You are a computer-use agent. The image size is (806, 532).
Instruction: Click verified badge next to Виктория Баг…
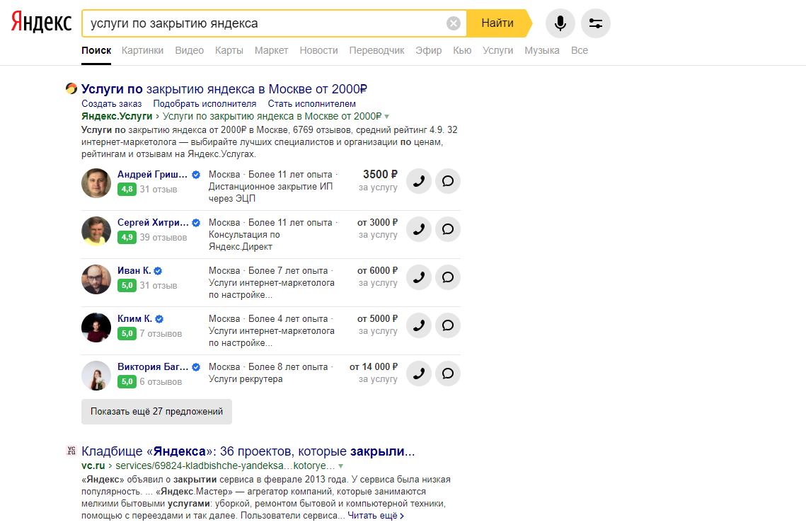coord(196,367)
